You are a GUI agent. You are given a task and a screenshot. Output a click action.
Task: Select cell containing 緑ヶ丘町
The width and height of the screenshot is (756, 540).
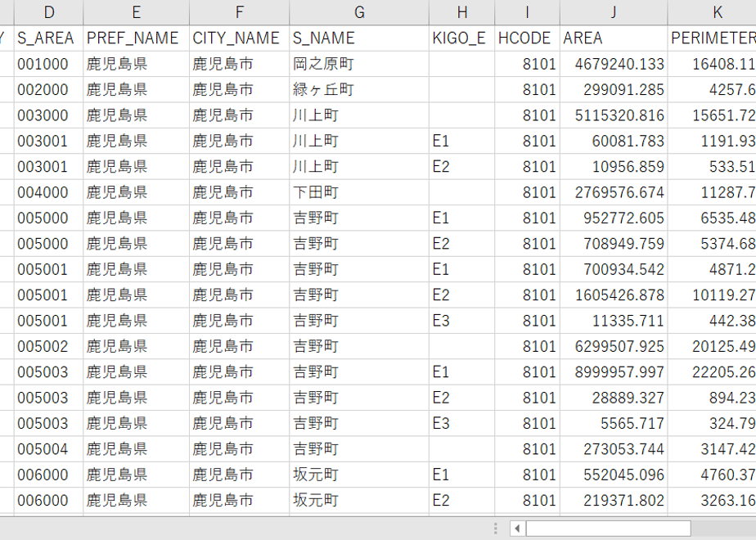tap(359, 89)
